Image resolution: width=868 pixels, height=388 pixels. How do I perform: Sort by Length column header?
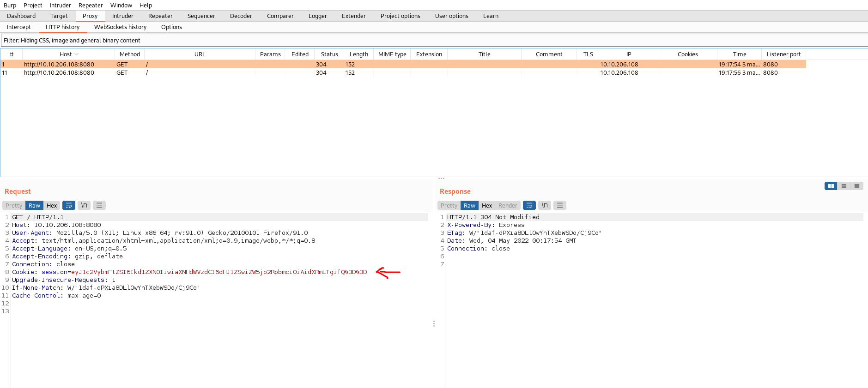tap(359, 54)
